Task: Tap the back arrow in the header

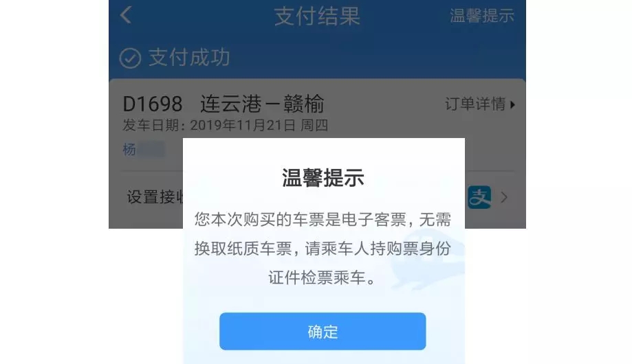Action: coord(126,15)
